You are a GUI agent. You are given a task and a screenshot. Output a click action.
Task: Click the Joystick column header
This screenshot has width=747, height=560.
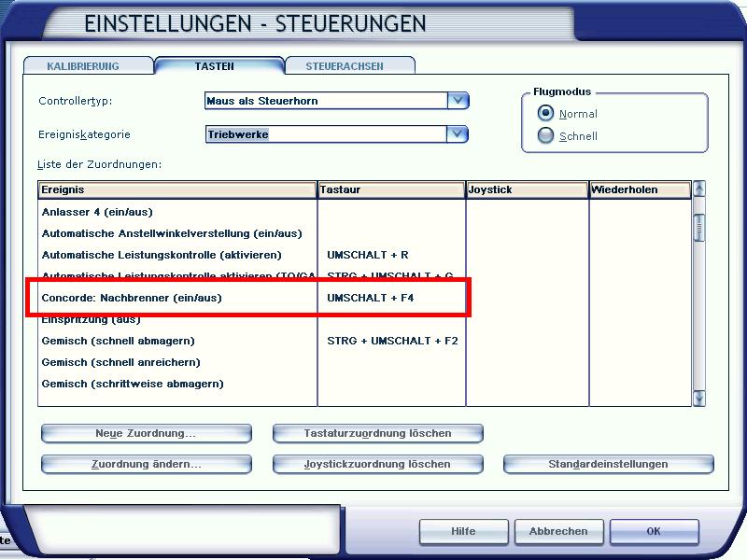point(528,189)
